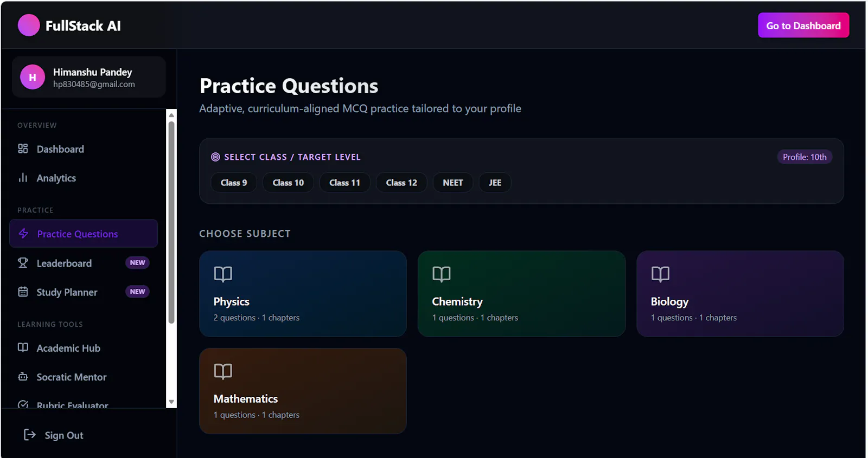This screenshot has width=868, height=458.
Task: Click the Analytics bar chart icon
Action: click(x=23, y=178)
